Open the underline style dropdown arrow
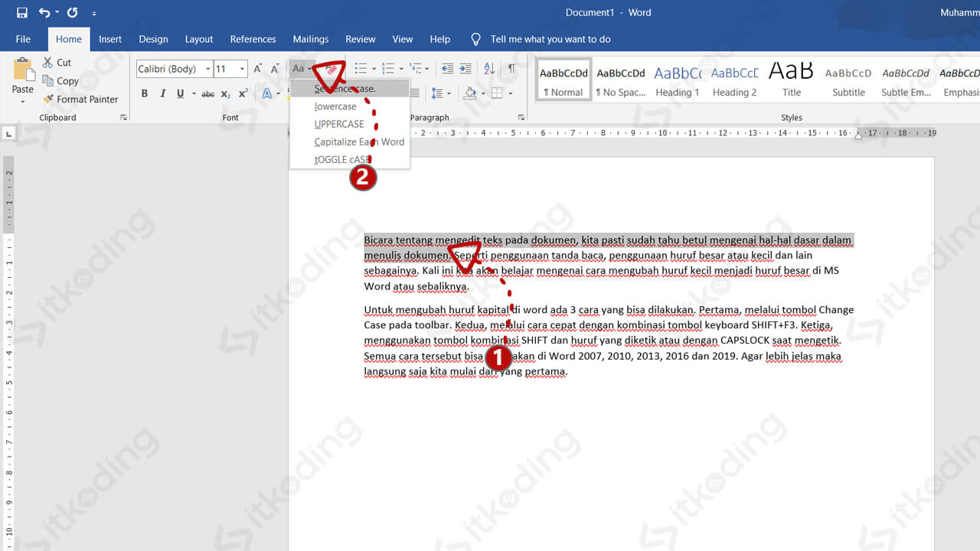 pos(192,94)
